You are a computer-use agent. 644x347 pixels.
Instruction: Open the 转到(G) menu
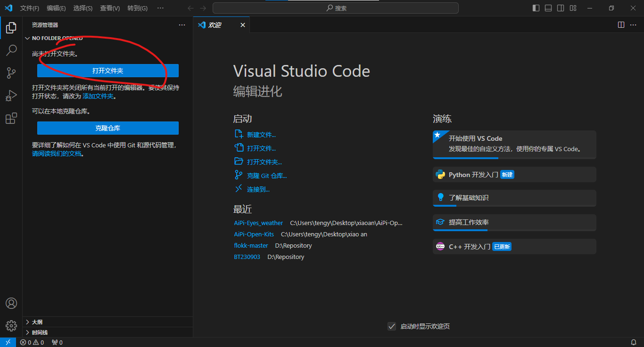click(137, 8)
